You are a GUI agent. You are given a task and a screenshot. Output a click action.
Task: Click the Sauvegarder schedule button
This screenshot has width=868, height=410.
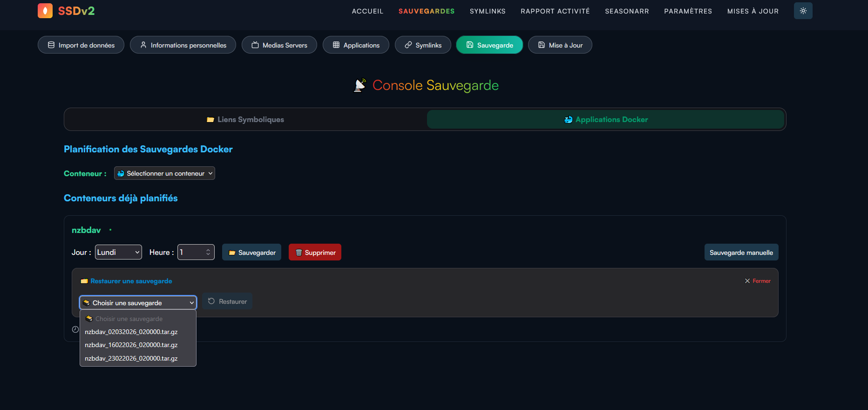[251, 253]
